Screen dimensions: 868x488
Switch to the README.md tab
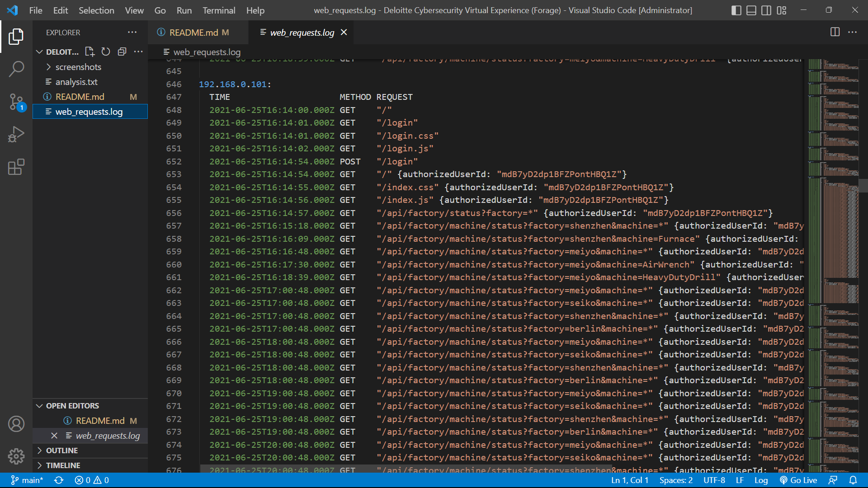click(193, 33)
